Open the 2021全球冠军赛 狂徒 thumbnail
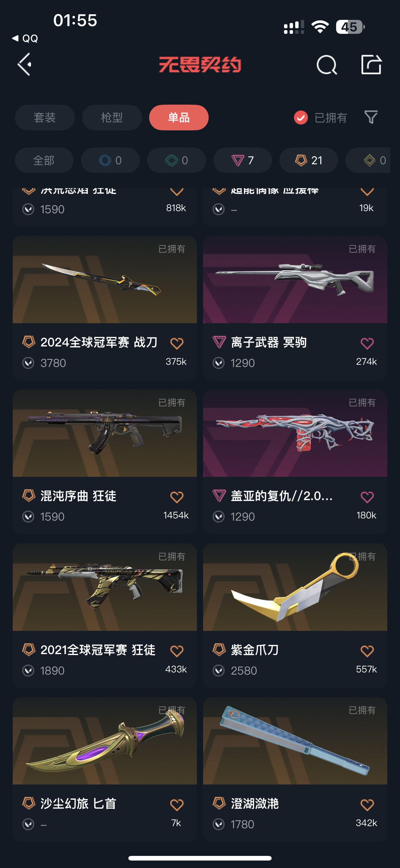 point(105,587)
